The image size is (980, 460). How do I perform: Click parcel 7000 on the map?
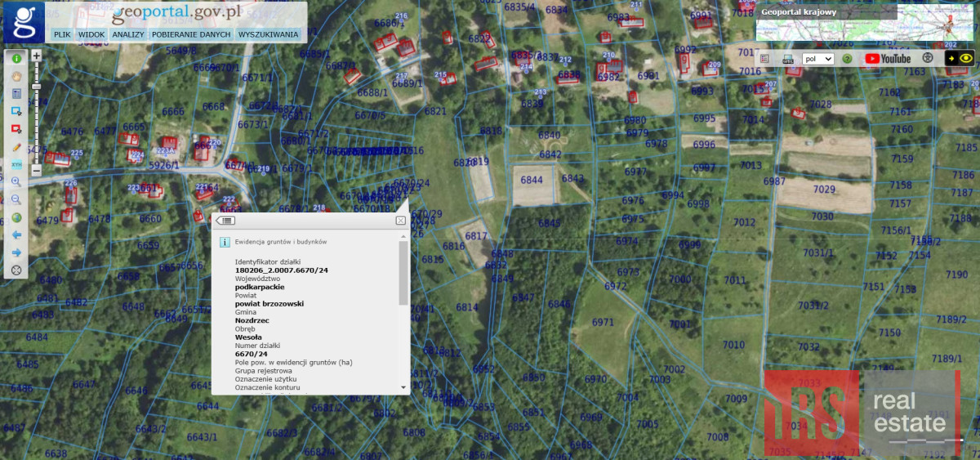[x=680, y=279]
